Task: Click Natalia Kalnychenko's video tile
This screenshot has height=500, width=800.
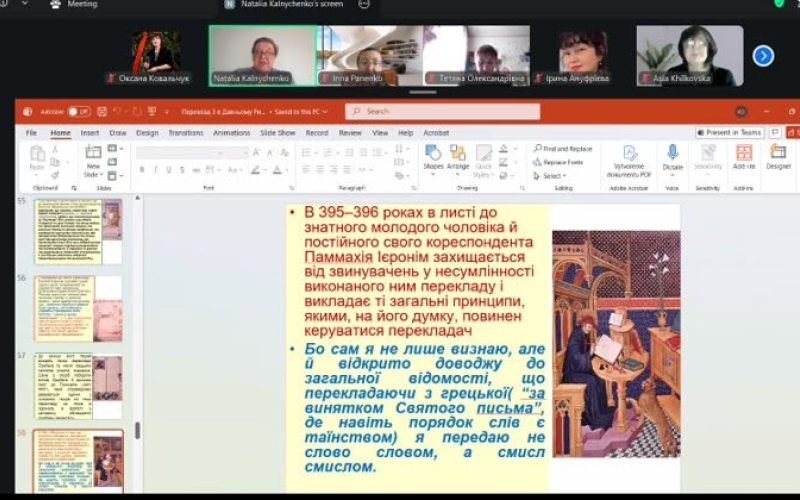Action: (263, 56)
